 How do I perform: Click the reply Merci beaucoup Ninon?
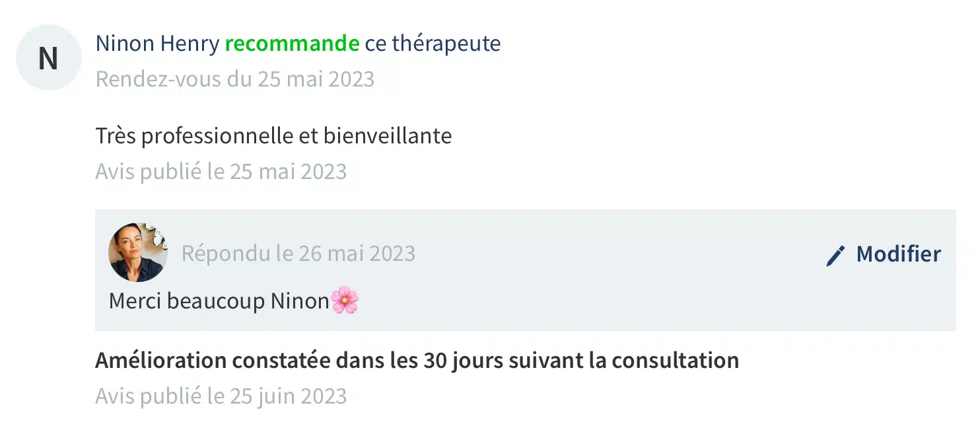point(218,301)
